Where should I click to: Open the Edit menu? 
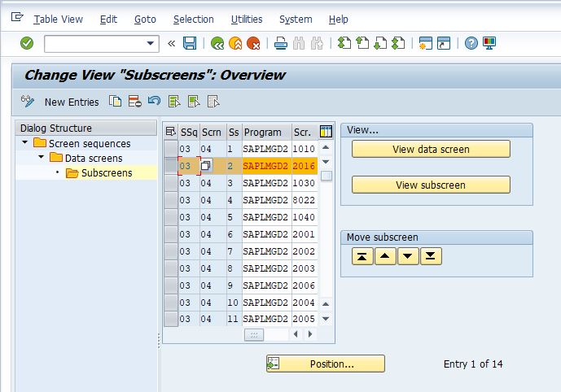[108, 20]
